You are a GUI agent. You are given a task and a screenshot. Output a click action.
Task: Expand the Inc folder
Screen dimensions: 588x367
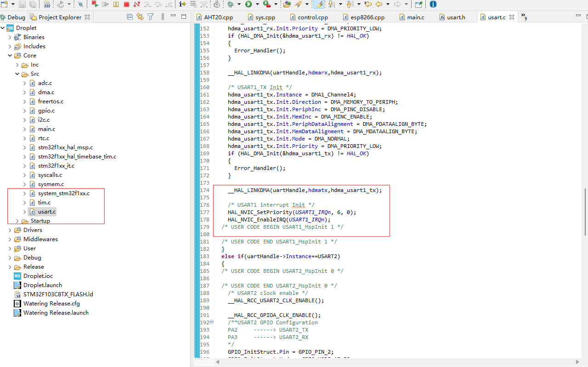17,65
